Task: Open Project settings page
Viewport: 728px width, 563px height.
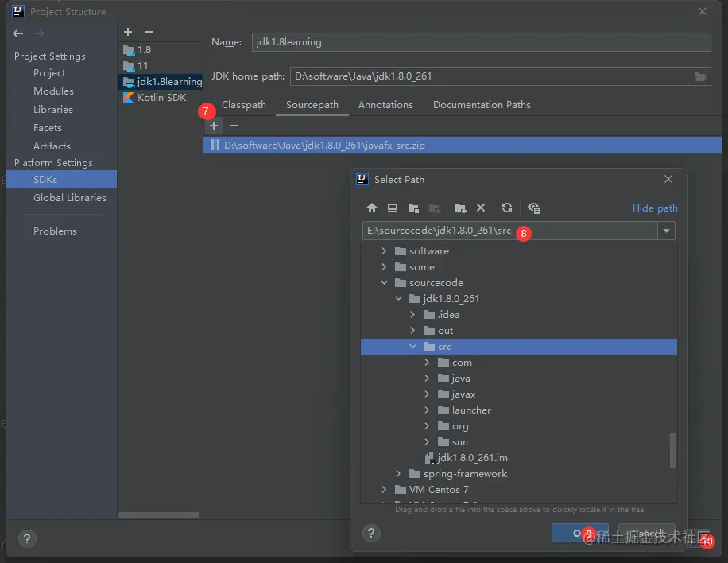Action: pos(49,73)
